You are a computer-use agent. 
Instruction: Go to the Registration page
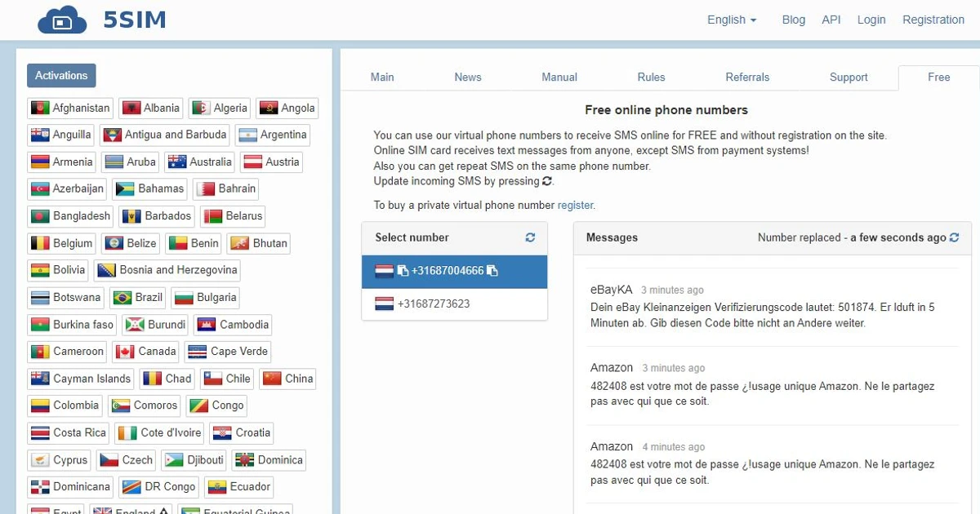[933, 20]
